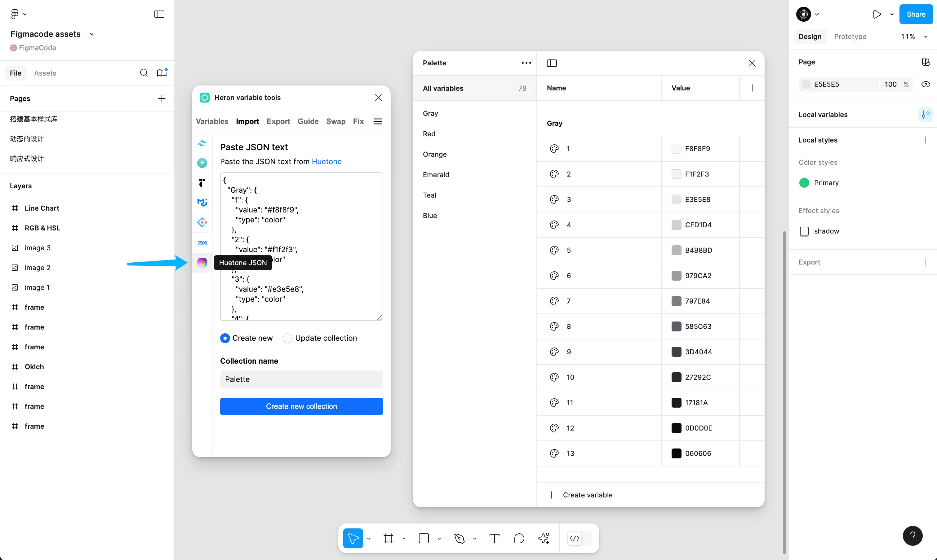The height and width of the screenshot is (560, 937).
Task: Click swatch of F8F8F9 variable
Action: coord(676,149)
